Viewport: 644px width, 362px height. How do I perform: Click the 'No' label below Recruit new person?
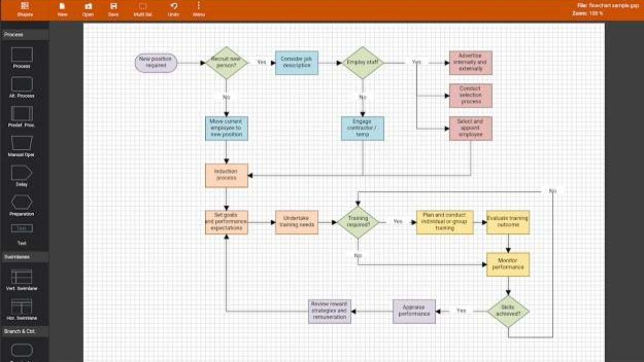click(x=226, y=97)
